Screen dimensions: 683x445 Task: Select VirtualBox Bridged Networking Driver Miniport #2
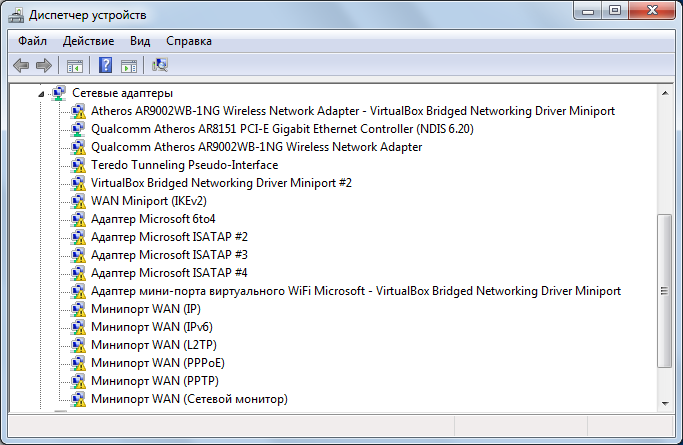click(x=221, y=183)
